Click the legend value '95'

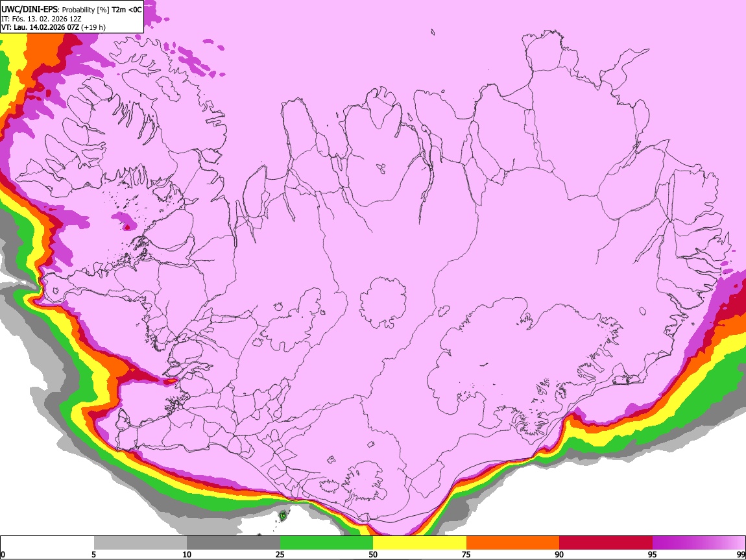653,554
